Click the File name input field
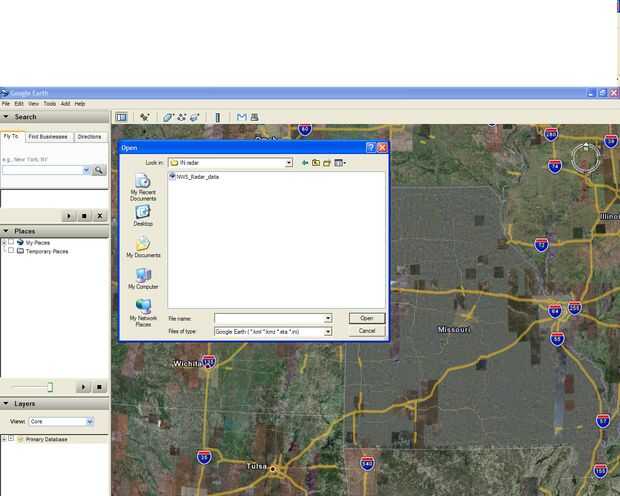 tap(269, 318)
